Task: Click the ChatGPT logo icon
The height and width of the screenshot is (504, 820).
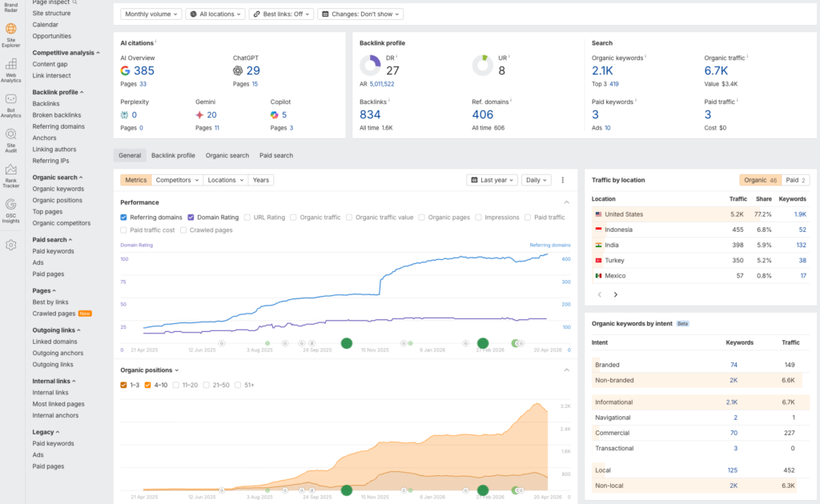Action: tap(237, 70)
